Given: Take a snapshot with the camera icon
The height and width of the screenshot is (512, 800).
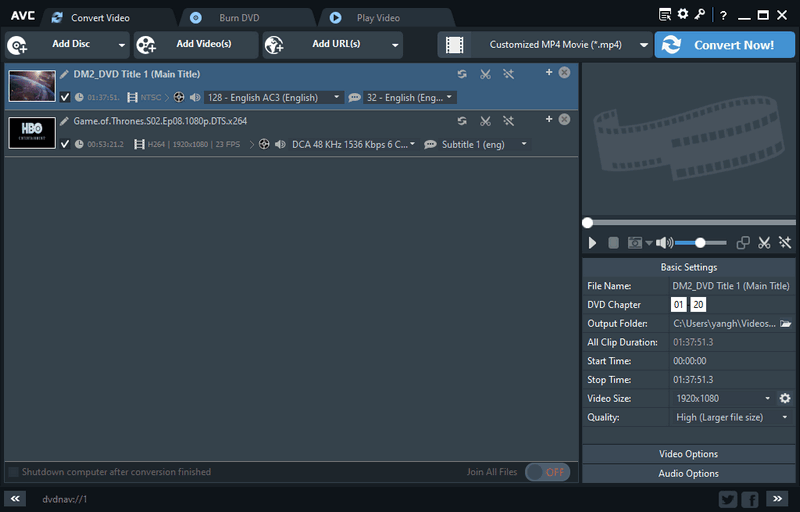Looking at the screenshot, I should [x=634, y=243].
